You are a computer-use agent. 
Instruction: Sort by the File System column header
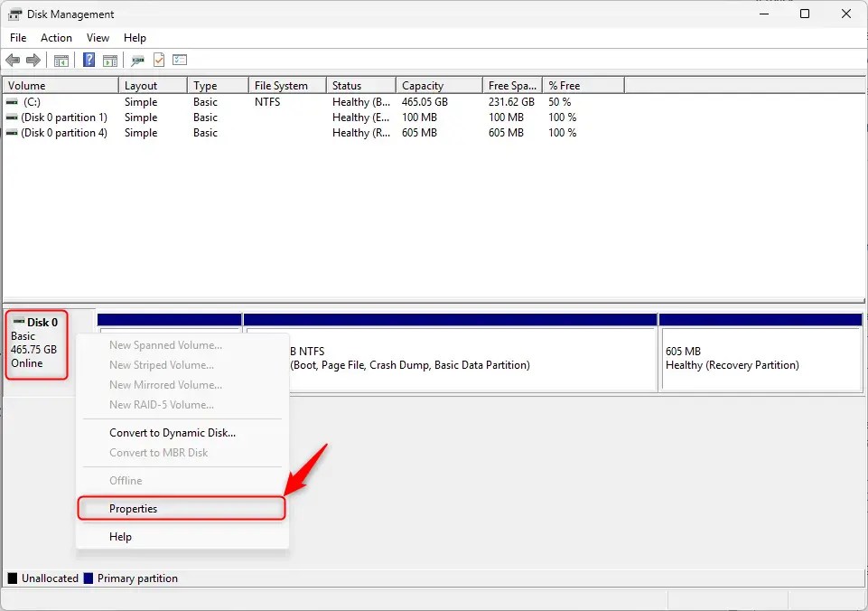click(287, 86)
